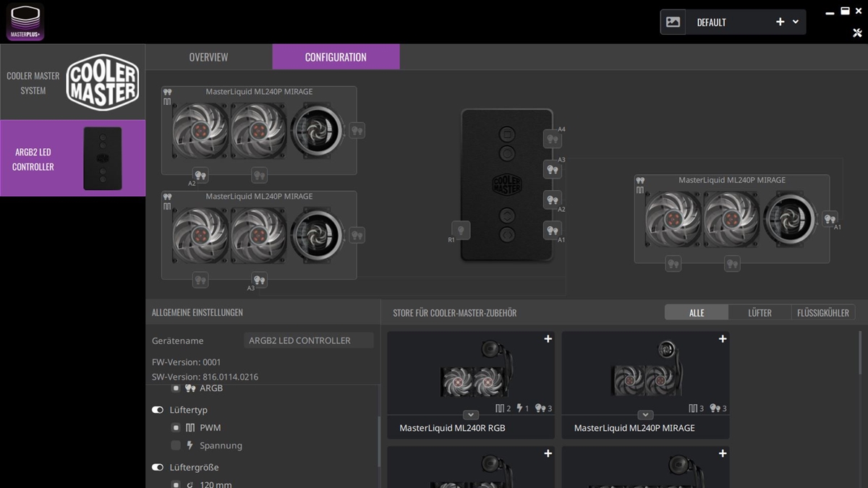Image resolution: width=868 pixels, height=488 pixels.
Task: Expand details chevron on ML240R RGB card
Action: [471, 415]
